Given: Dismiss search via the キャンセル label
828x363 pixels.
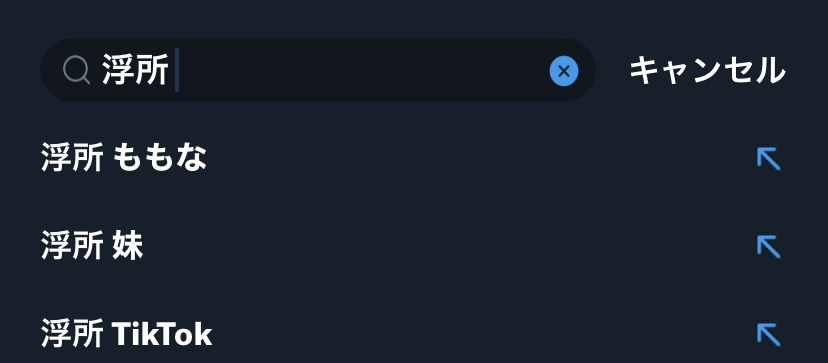Looking at the screenshot, I should point(708,70).
